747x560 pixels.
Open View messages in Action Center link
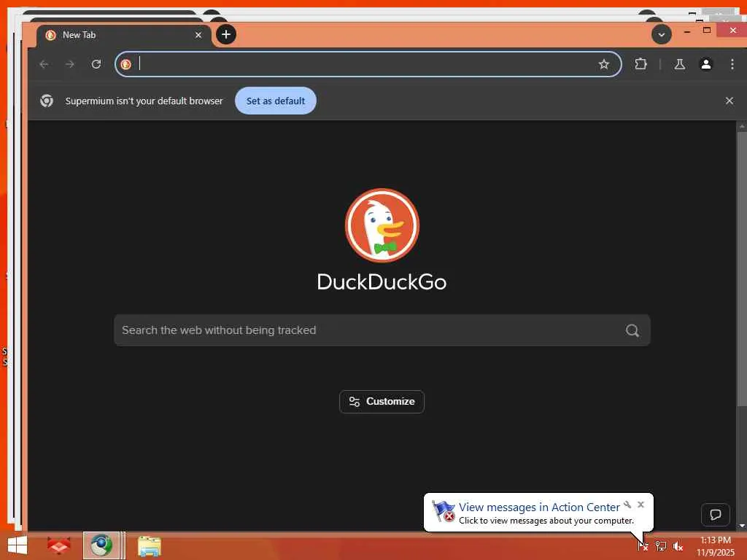pos(539,507)
